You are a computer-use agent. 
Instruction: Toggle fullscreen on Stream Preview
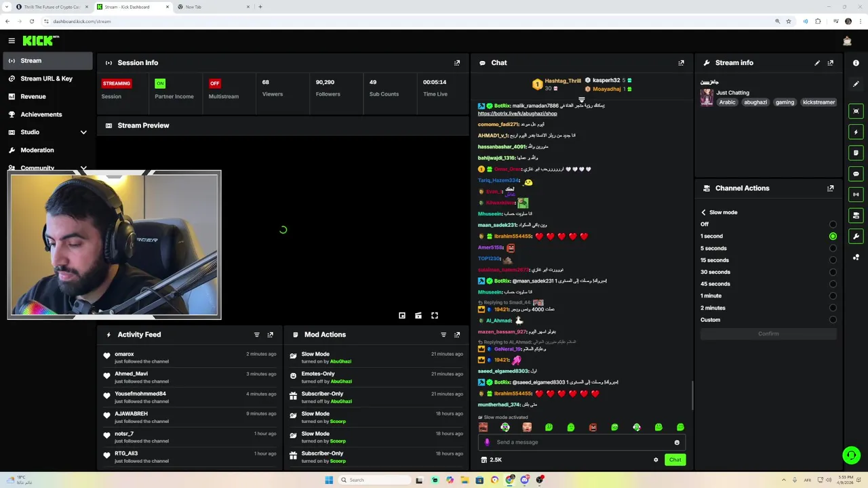[x=435, y=315]
